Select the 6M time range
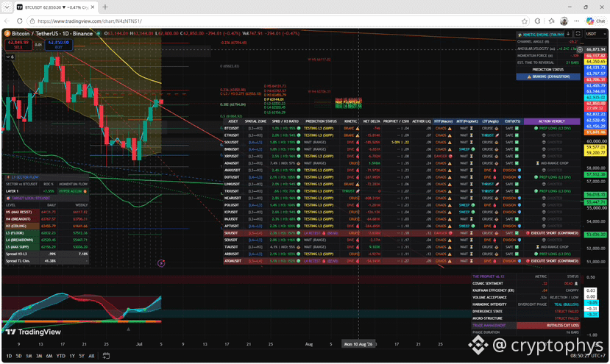 point(49,356)
